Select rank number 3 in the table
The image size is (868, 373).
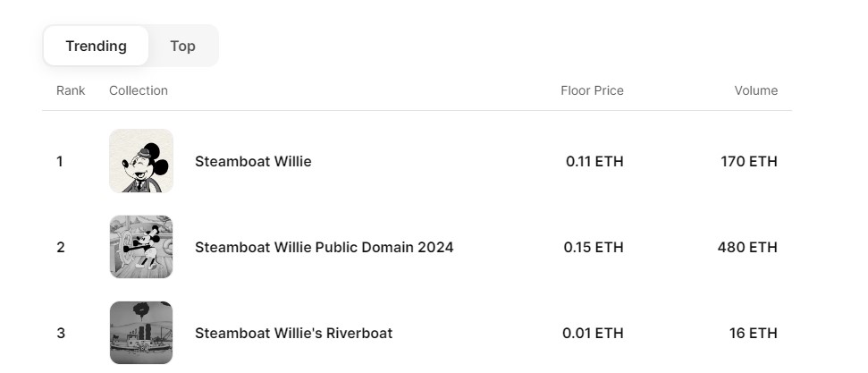[60, 333]
